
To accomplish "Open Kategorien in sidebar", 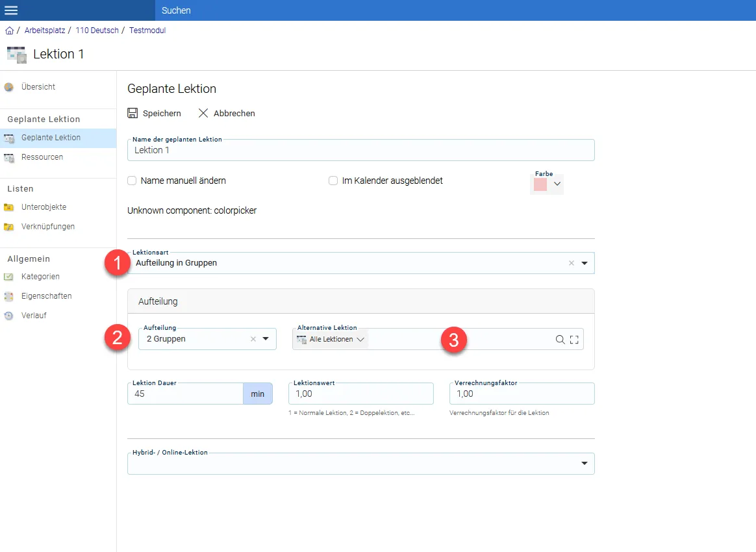I will pyautogui.click(x=58, y=277).
